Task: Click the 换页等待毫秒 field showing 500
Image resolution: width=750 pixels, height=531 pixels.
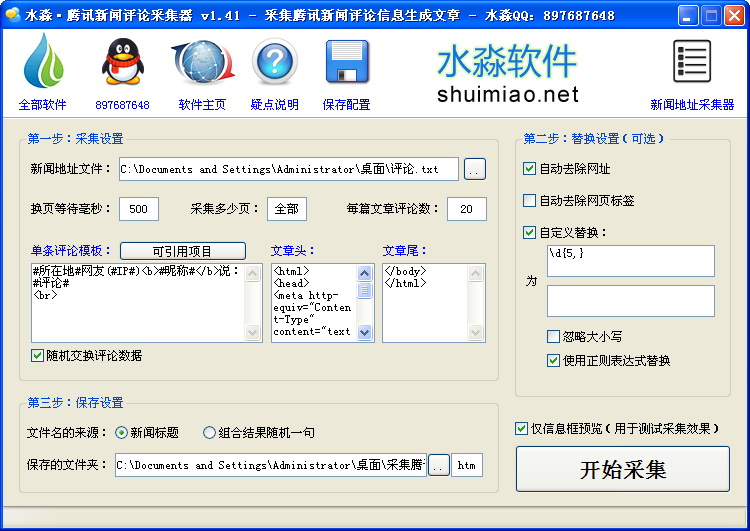Action: pyautogui.click(x=139, y=209)
